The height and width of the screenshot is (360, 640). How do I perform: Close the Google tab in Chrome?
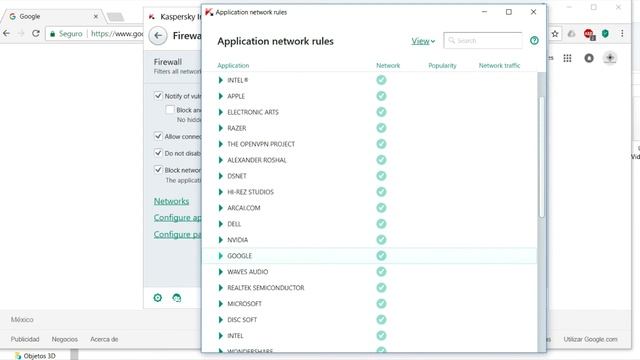click(x=96, y=16)
